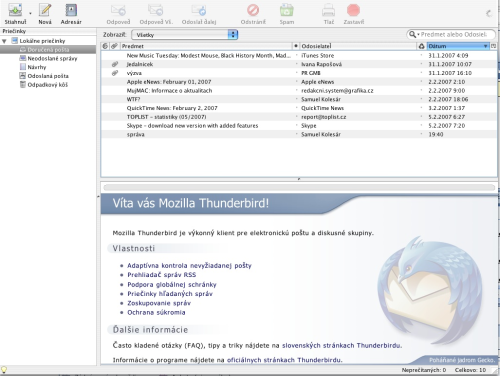Open the Zobraziť Všetky view dropdown
The image size is (500, 376).
coord(184,35)
